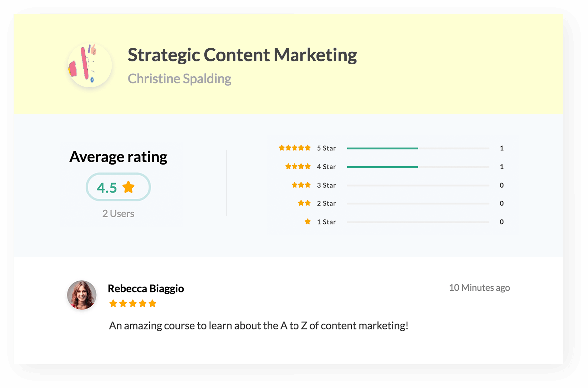Open the Strategic Content Marketing course title
This screenshot has width=588, height=388.
(242, 55)
